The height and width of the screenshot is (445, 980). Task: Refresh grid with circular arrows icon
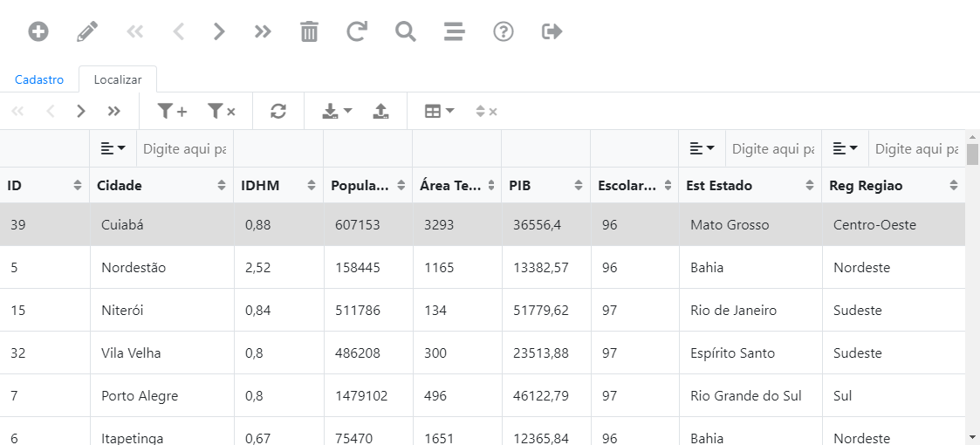pos(278,111)
